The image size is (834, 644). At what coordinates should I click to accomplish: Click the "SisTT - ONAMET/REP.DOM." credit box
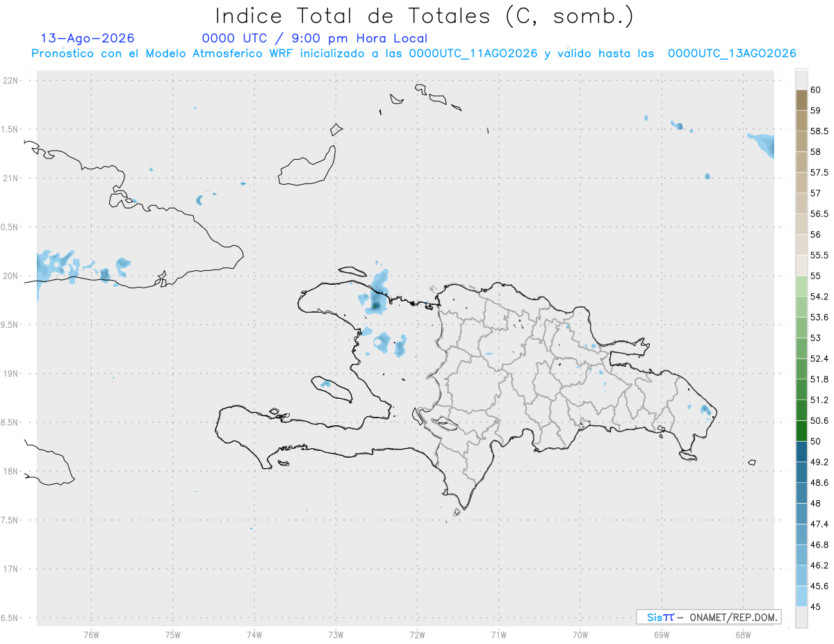[708, 617]
